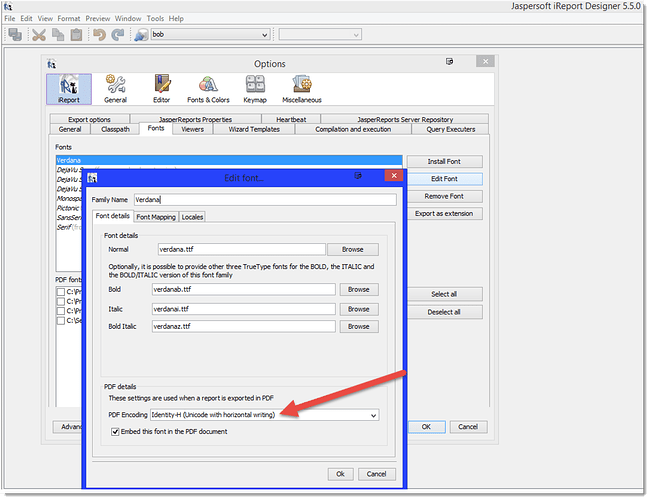Click the Remove Font button
Screen dimensions: 649x500
(445, 196)
